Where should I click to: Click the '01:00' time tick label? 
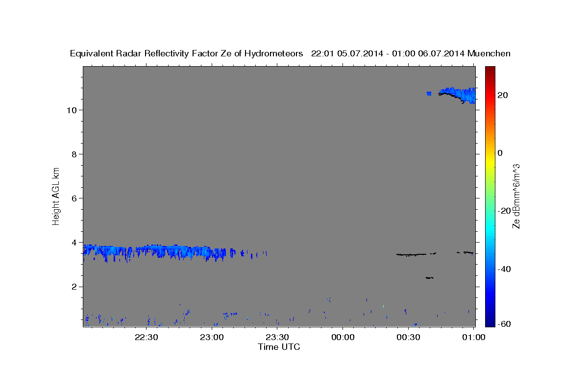tap(474, 337)
